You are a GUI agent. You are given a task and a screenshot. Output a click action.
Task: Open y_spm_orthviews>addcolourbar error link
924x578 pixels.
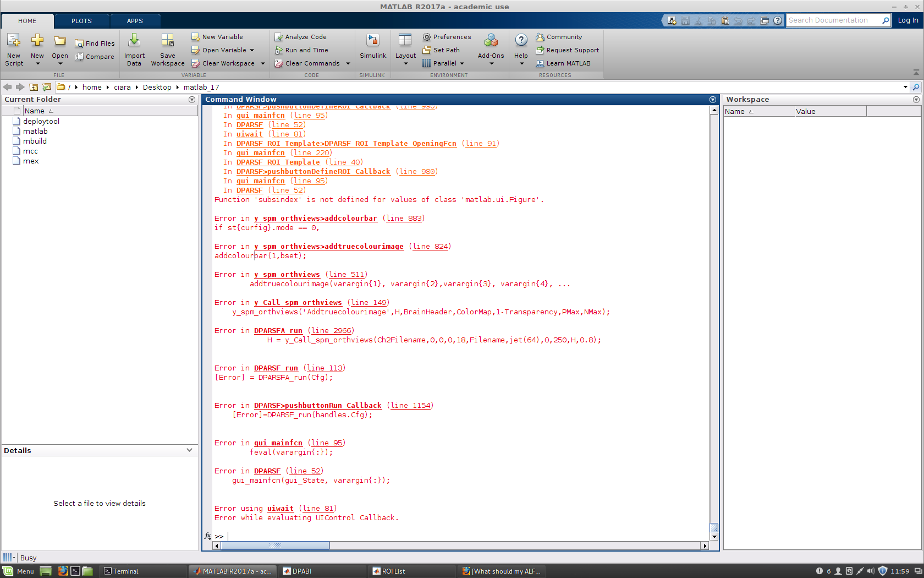coord(316,219)
